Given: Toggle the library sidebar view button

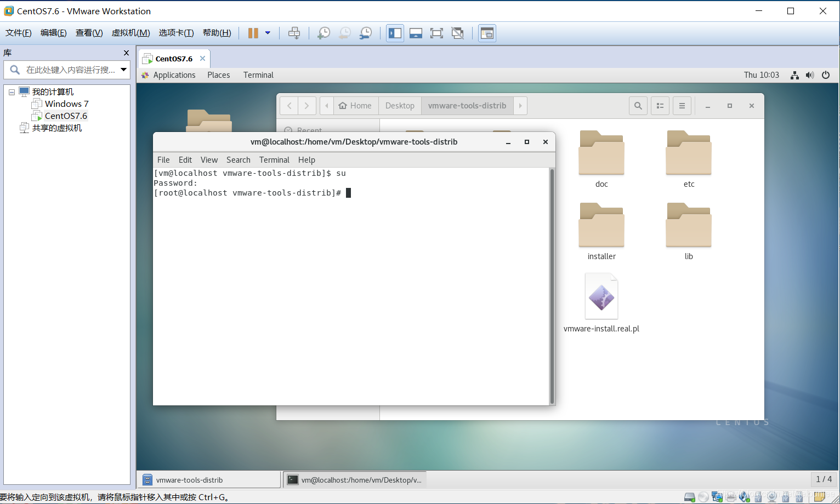Looking at the screenshot, I should tap(395, 33).
